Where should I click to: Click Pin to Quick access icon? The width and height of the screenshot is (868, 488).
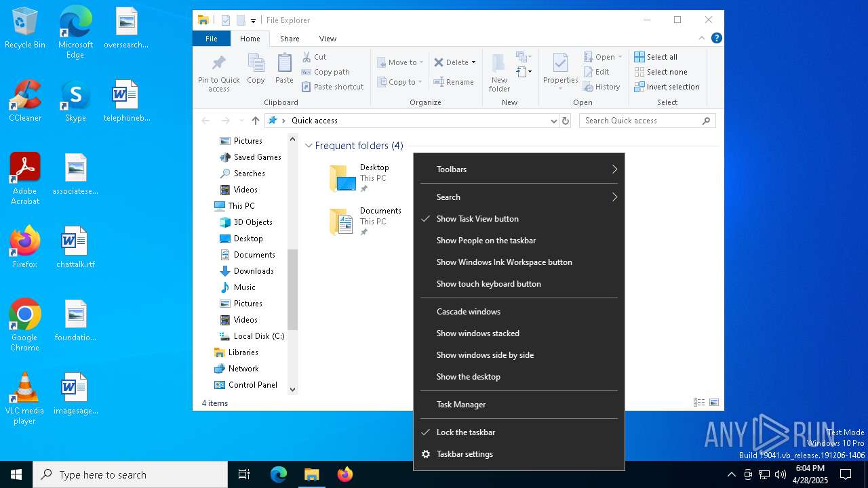tap(219, 73)
